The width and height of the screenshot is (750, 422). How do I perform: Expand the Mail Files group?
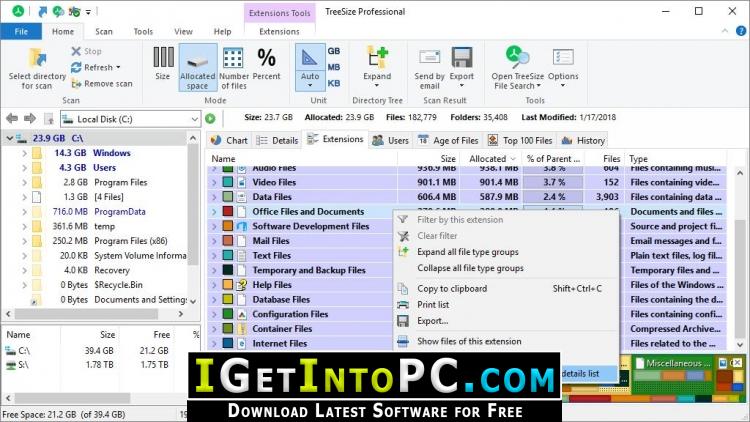tap(214, 241)
